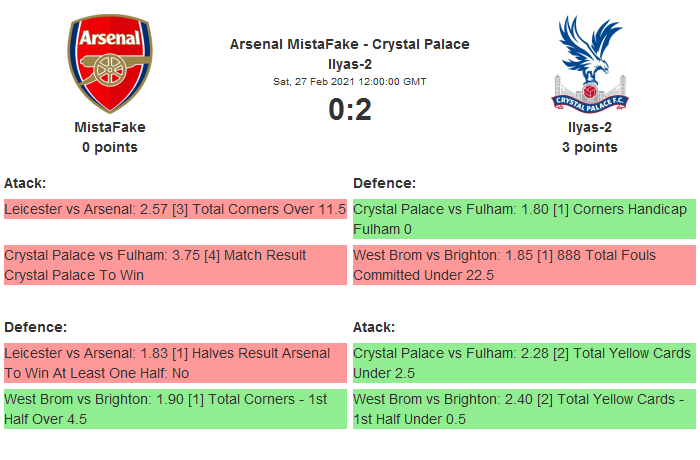Click the left Atack section heading

25,183
